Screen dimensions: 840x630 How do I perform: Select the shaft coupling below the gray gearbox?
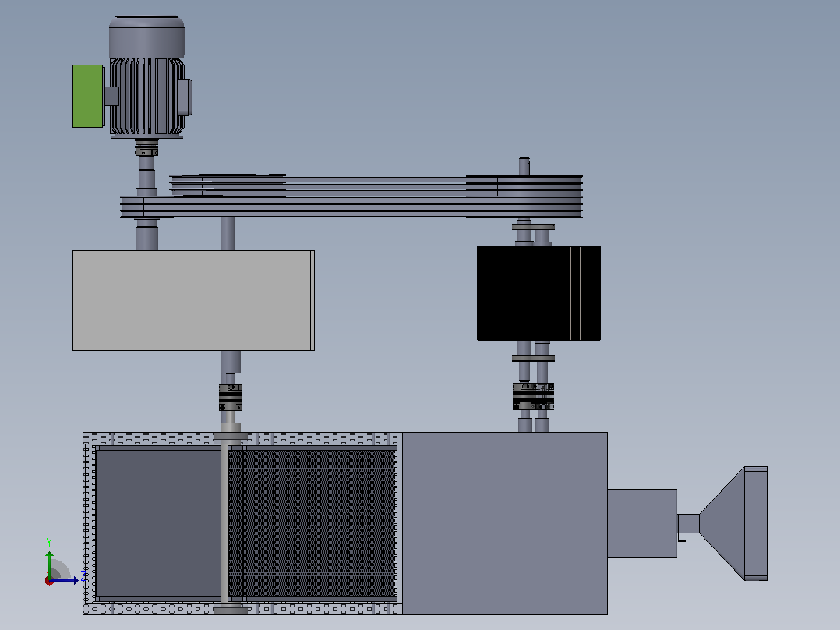click(231, 398)
